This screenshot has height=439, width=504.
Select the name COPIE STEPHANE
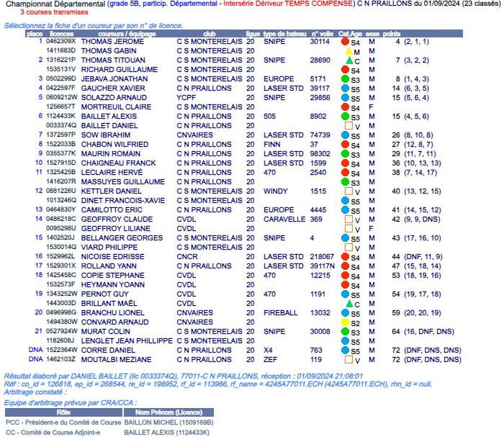[112, 276]
